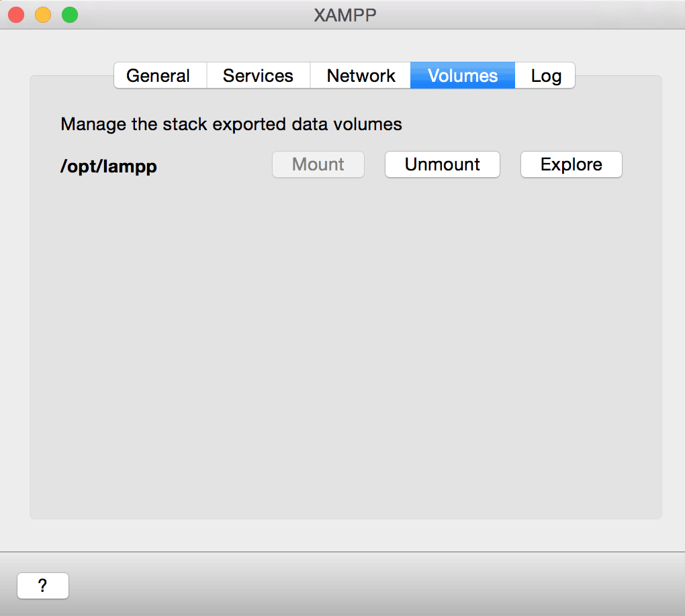Click the 'Manage the stack exported data volumes' text
This screenshot has width=685, height=616.
coord(231,124)
